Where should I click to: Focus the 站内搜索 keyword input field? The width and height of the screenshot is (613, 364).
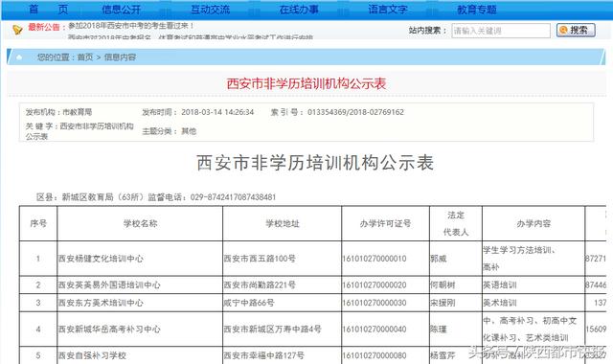[501, 31]
